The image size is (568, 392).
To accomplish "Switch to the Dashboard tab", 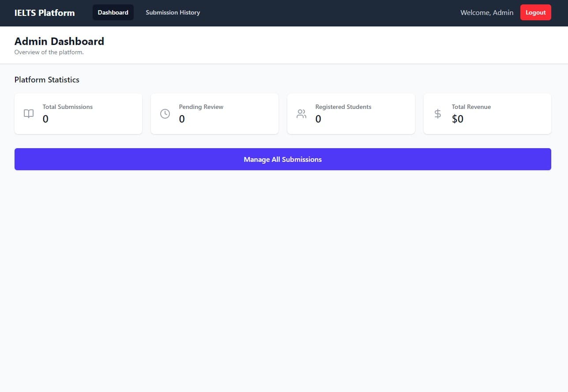I will tap(113, 12).
